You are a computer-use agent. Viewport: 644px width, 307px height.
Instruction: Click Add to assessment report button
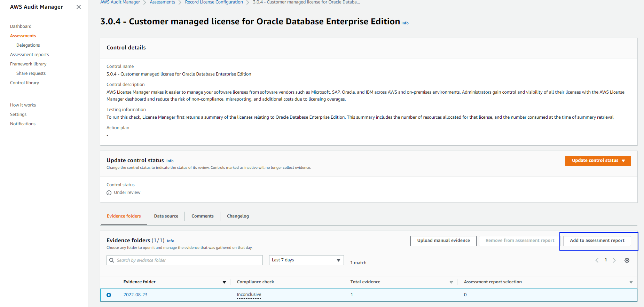pos(597,241)
